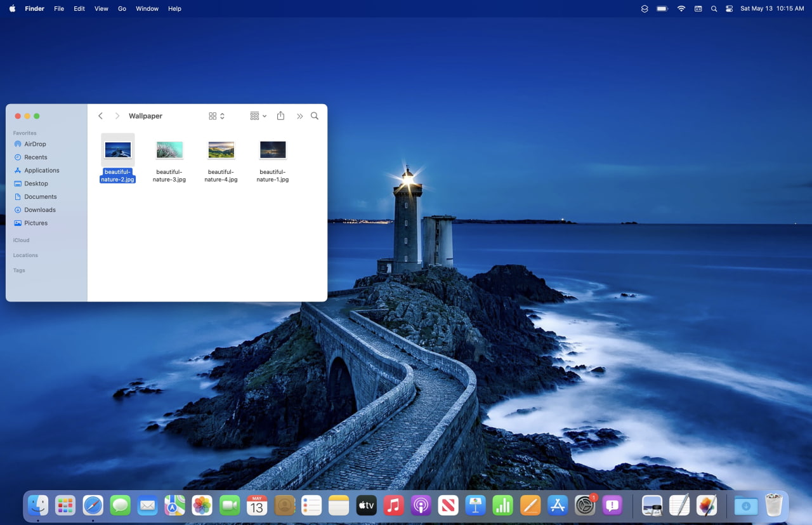Screen dimensions: 812x525
Task: Open System Settings from the Dock
Action: tap(585, 505)
